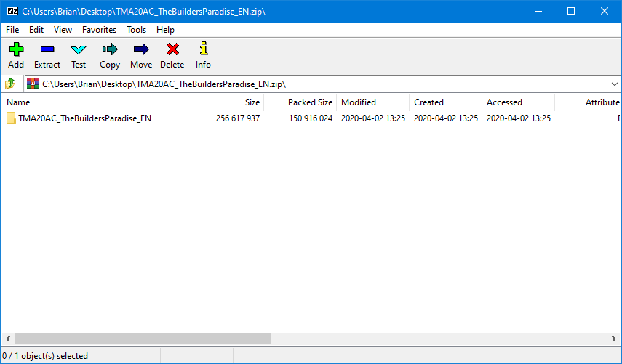Click packed size value 150 916 024
622x364 pixels.
311,118
